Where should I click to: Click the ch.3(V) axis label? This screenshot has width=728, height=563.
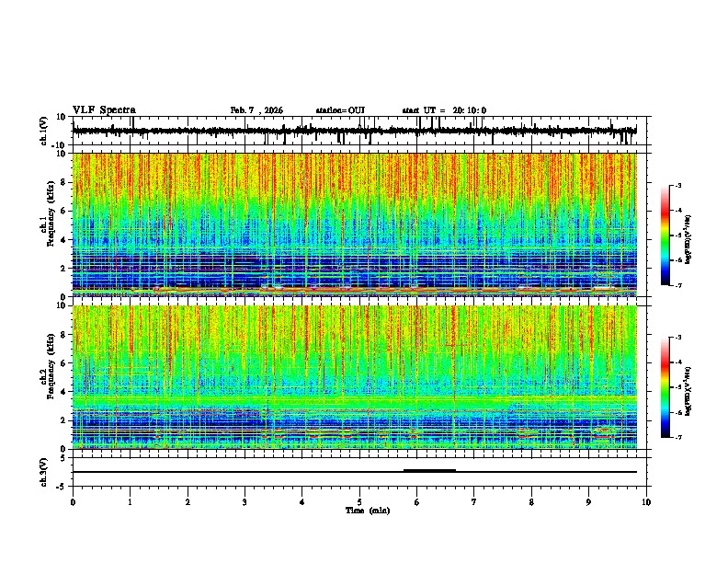point(44,472)
